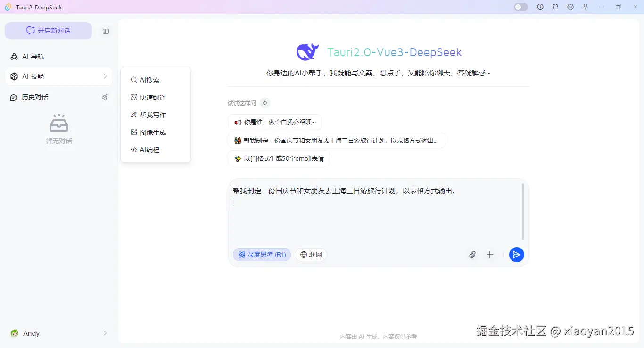The width and height of the screenshot is (644, 348).
Task: Attach a file using the paperclip icon
Action: click(472, 255)
